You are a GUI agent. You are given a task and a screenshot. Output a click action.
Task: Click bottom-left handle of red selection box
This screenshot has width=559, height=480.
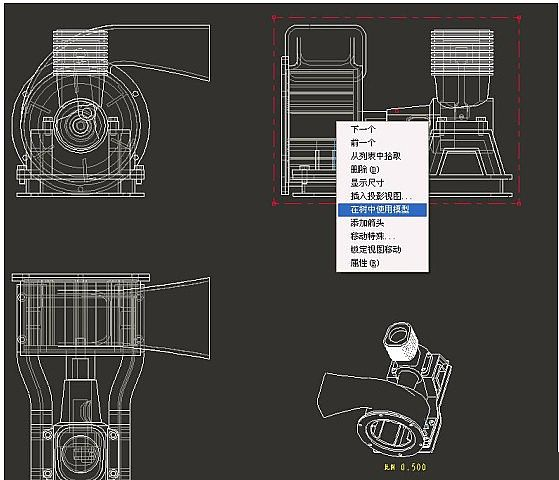(274, 204)
